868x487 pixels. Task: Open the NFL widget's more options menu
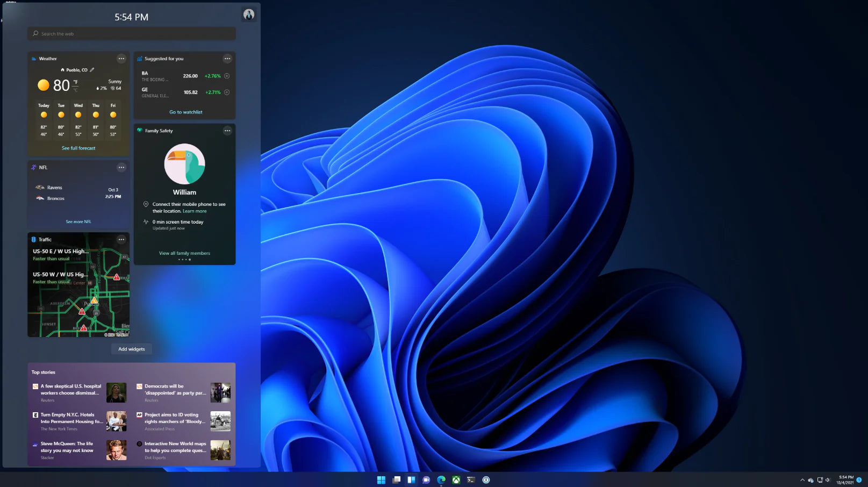[121, 167]
